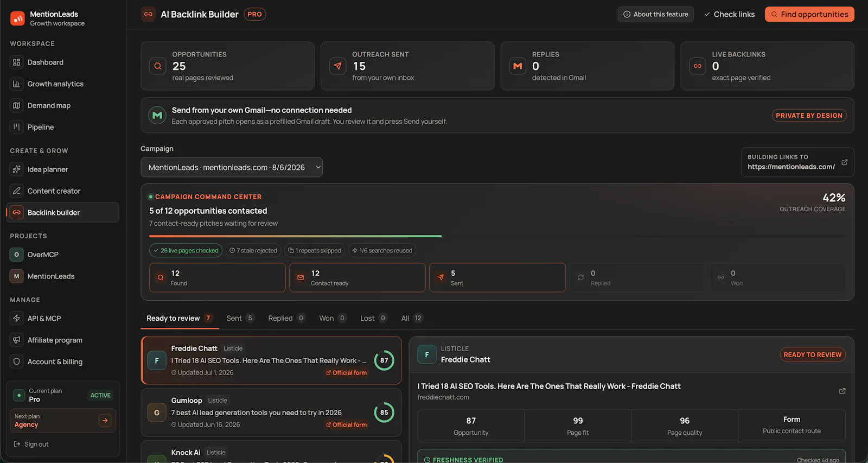Click the ACTIVE plan status label

tap(100, 395)
